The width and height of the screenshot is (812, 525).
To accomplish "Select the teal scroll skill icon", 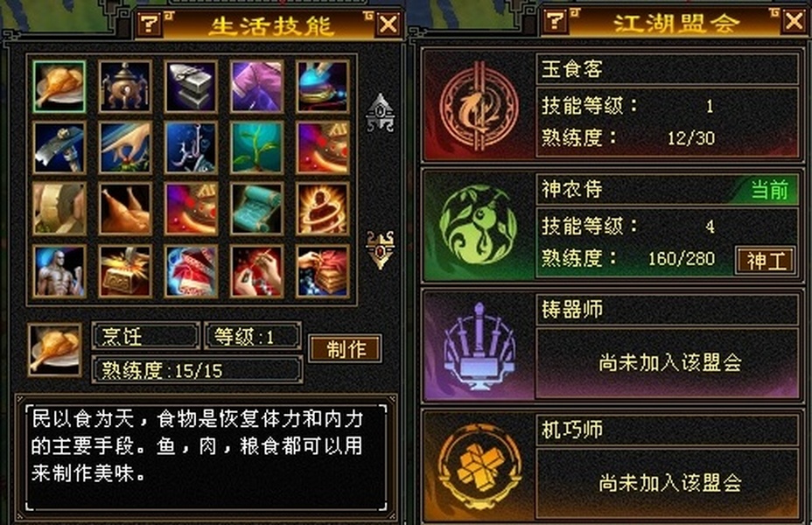I will [x=257, y=208].
